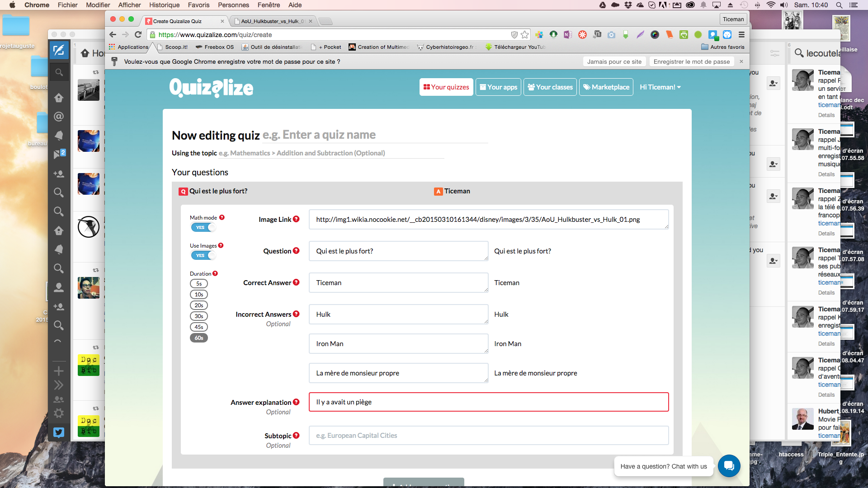Click the Correct Answer Ticeman field

tap(398, 282)
